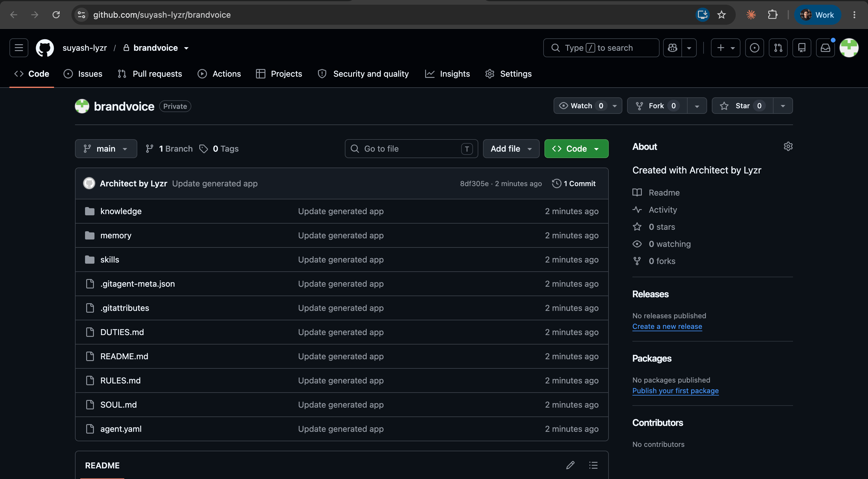Click Publish your first package link
The image size is (868, 479).
(x=675, y=391)
